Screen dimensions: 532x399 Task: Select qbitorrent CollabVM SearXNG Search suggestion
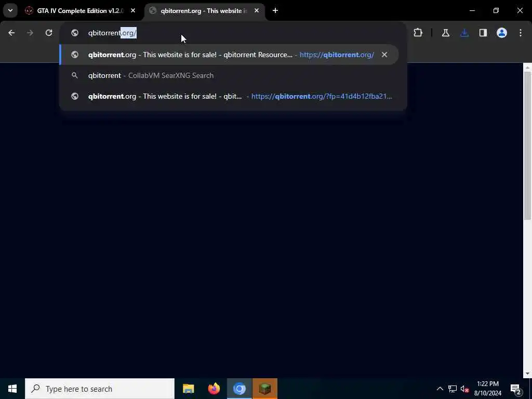point(233,75)
